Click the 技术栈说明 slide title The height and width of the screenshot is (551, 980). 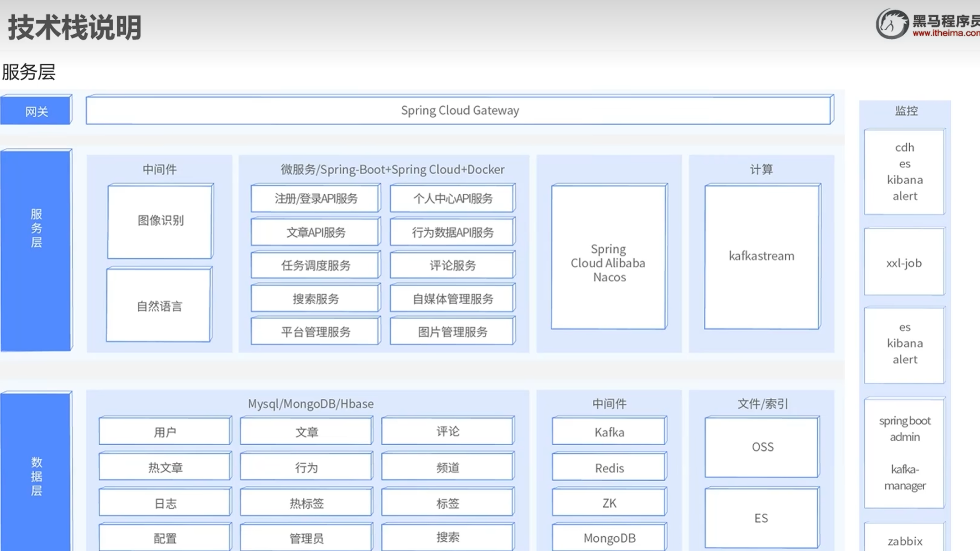pos(75,27)
